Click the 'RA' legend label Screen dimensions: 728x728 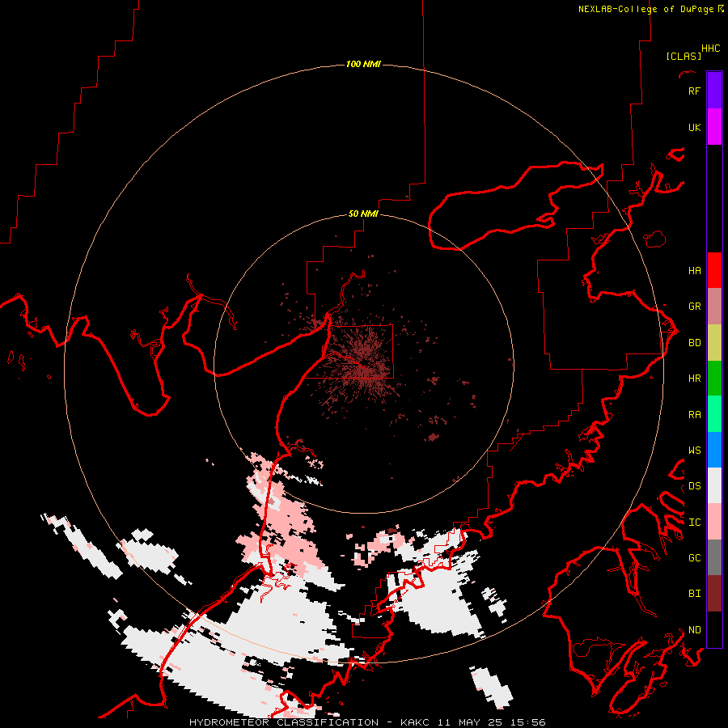(694, 414)
